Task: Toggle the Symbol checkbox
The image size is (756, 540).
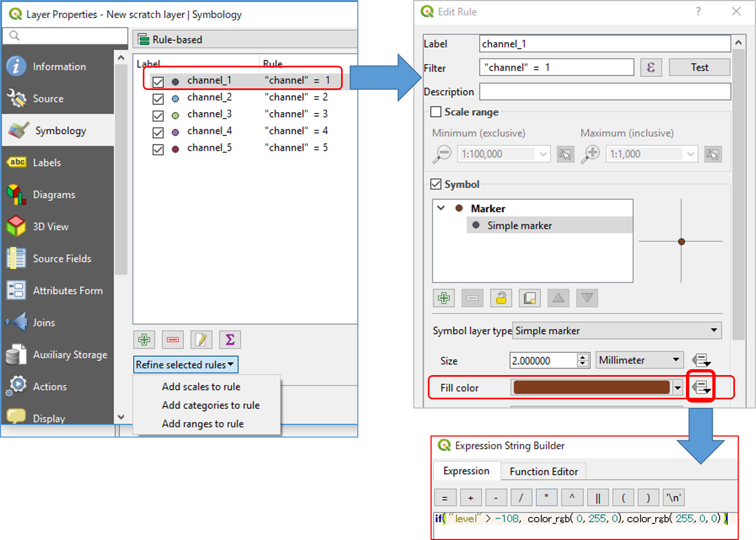Action: (x=436, y=184)
